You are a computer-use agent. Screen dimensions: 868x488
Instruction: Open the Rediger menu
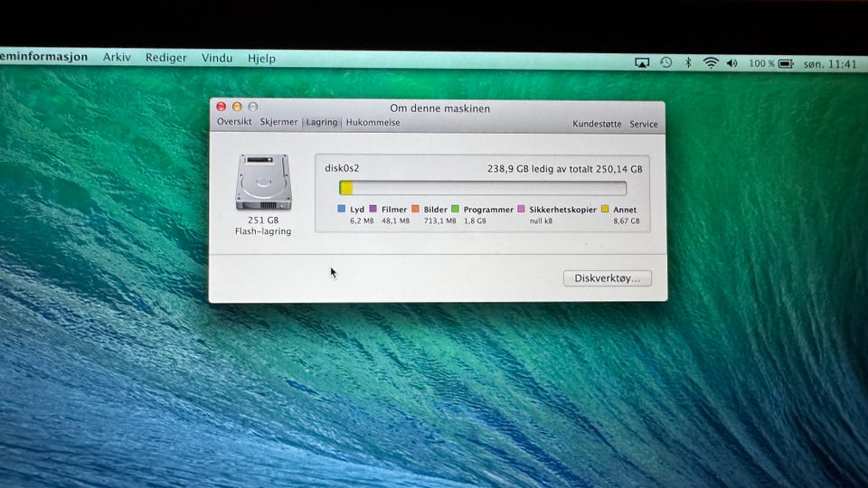pos(166,58)
